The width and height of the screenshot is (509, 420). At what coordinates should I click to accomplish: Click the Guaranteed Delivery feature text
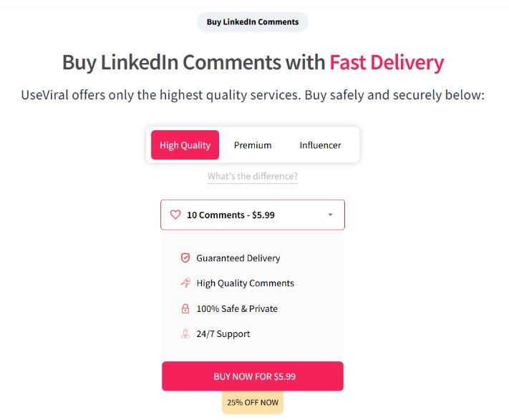(238, 258)
